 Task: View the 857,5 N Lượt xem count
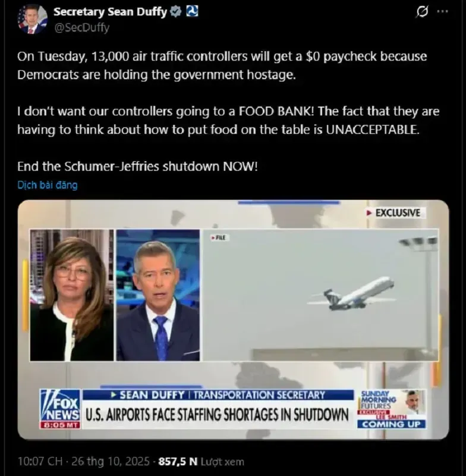(201, 462)
